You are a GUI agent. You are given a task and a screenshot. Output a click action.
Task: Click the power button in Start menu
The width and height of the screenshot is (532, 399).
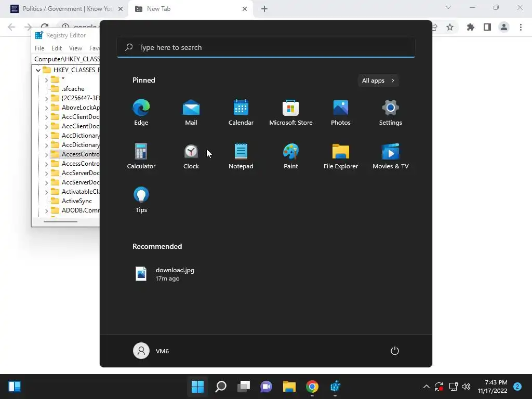pyautogui.click(x=395, y=351)
